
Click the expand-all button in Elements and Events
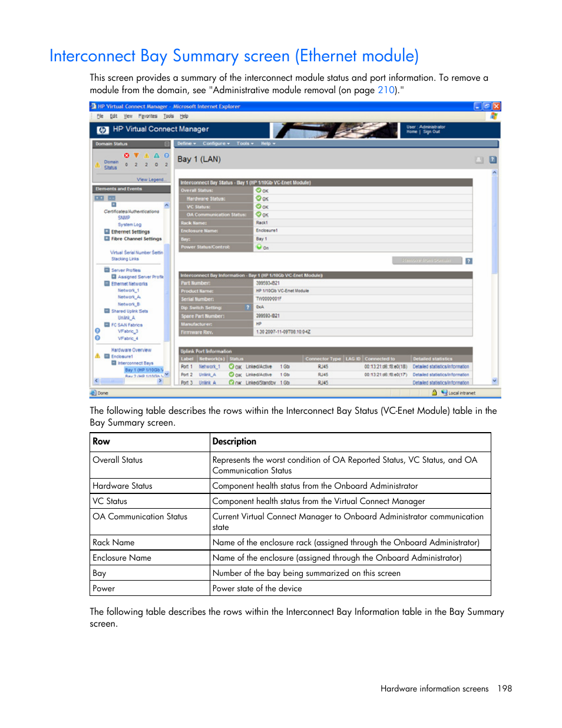coord(100,197)
